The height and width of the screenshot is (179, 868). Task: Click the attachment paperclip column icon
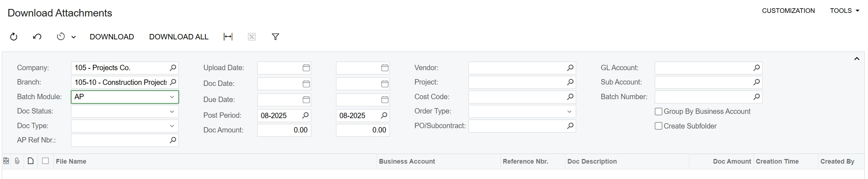coord(17,161)
